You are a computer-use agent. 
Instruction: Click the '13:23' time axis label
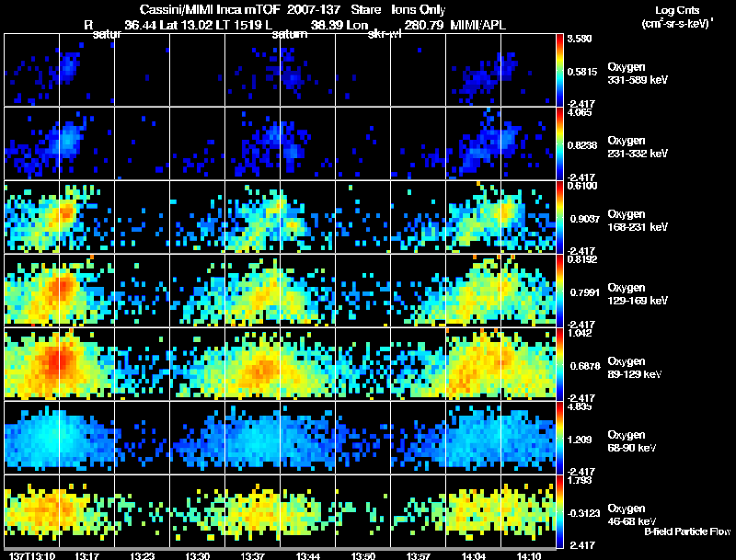coord(143,556)
